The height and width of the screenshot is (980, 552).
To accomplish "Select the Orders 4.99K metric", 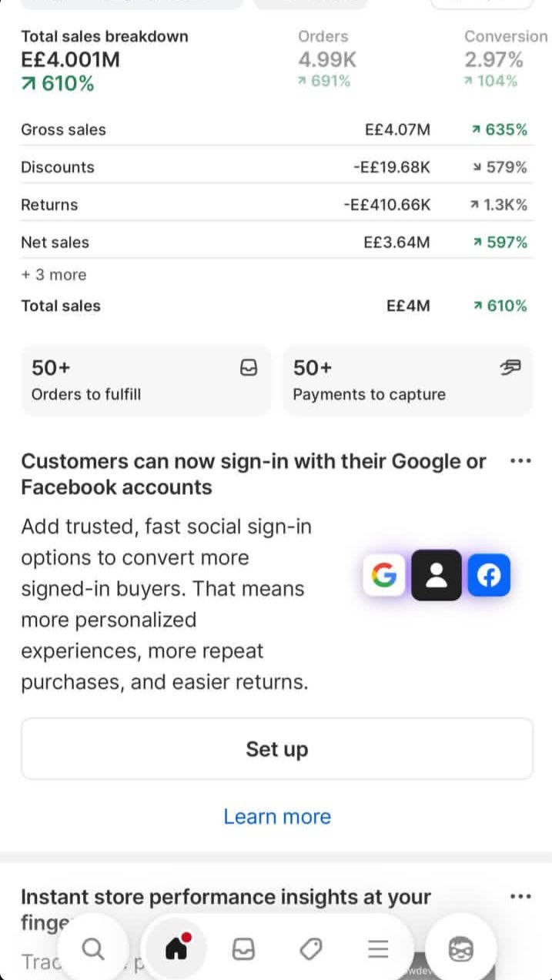I will tap(327, 59).
